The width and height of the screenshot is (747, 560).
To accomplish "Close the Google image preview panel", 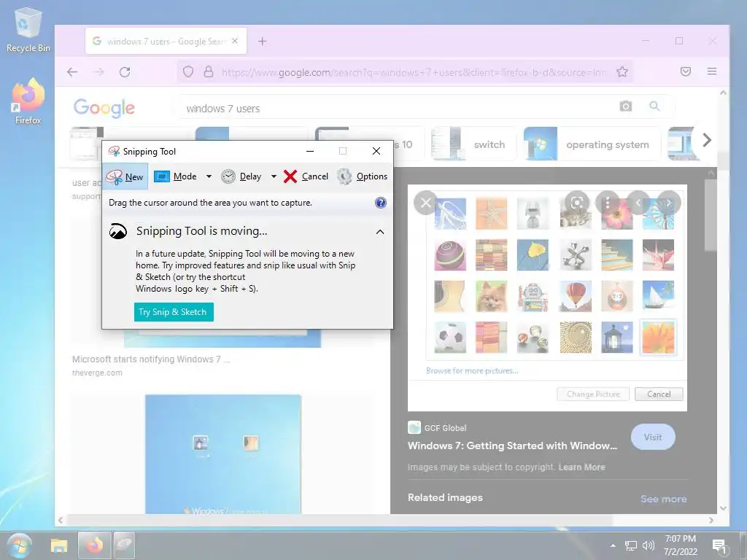I will [x=426, y=203].
